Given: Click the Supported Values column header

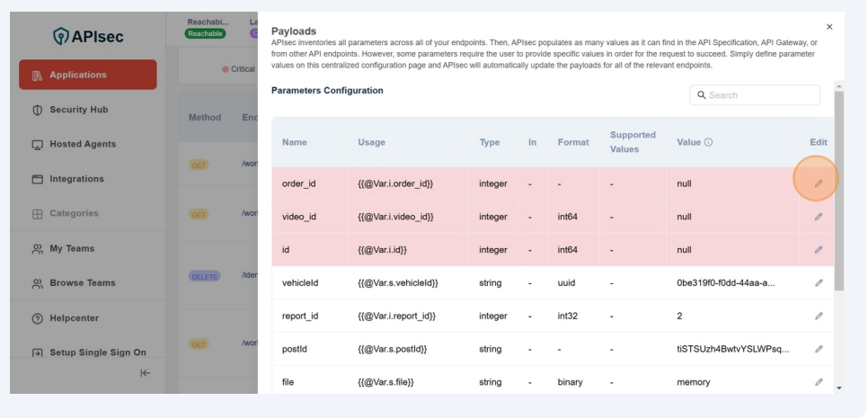Looking at the screenshot, I should pyautogui.click(x=633, y=142).
